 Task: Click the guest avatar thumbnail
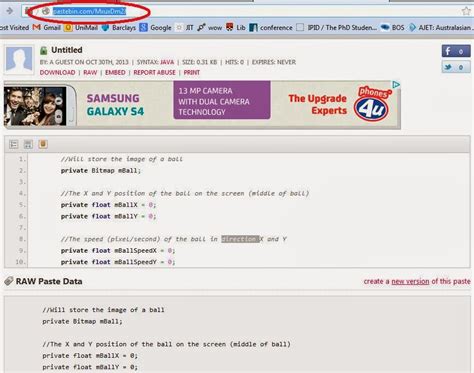[19, 60]
